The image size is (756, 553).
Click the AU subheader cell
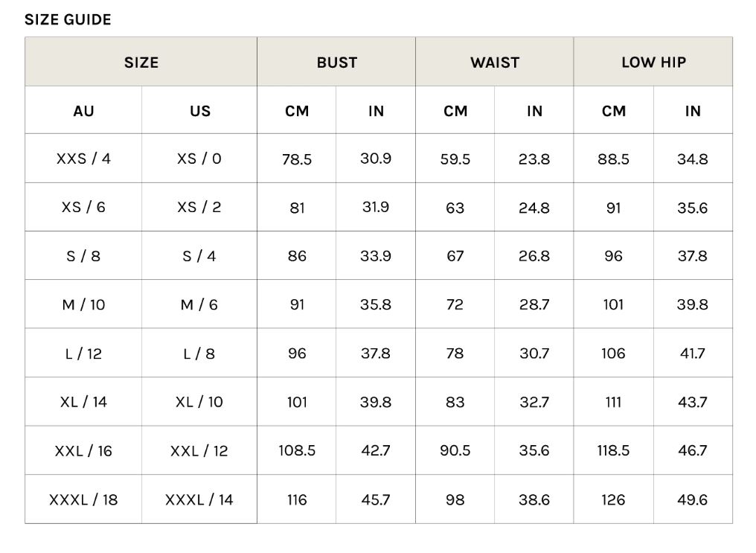pos(83,111)
